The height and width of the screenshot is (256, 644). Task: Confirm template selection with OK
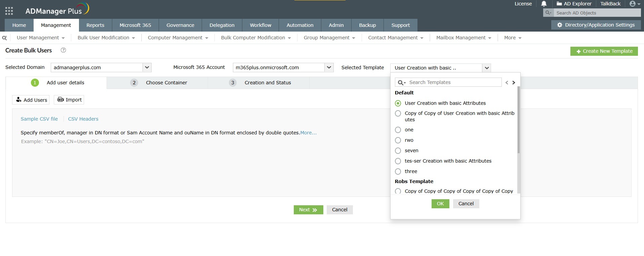[440, 204]
